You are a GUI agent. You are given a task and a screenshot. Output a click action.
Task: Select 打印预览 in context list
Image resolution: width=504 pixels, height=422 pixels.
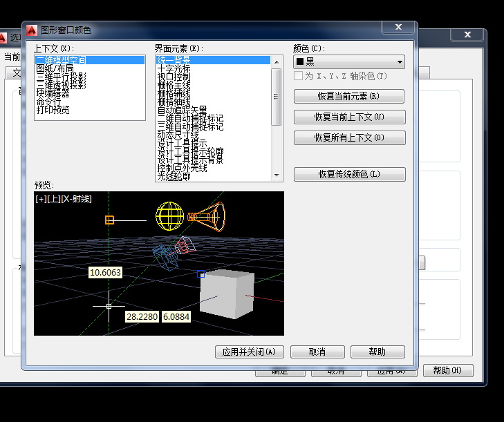[x=90, y=110]
